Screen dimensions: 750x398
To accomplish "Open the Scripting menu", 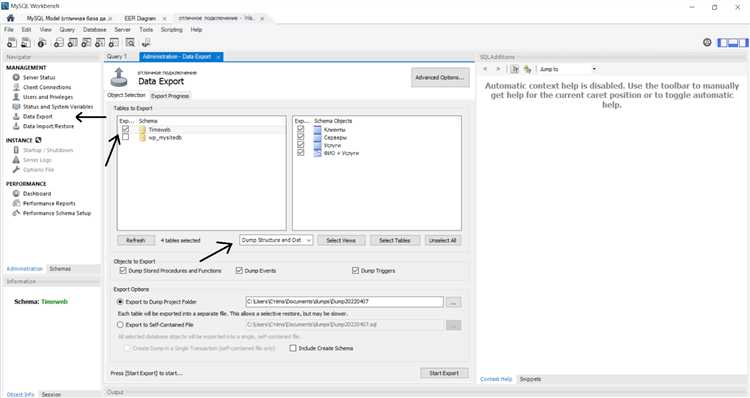I will (171, 30).
